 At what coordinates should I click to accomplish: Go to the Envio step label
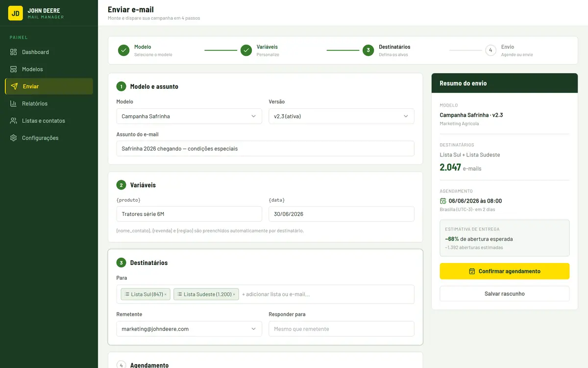508,47
